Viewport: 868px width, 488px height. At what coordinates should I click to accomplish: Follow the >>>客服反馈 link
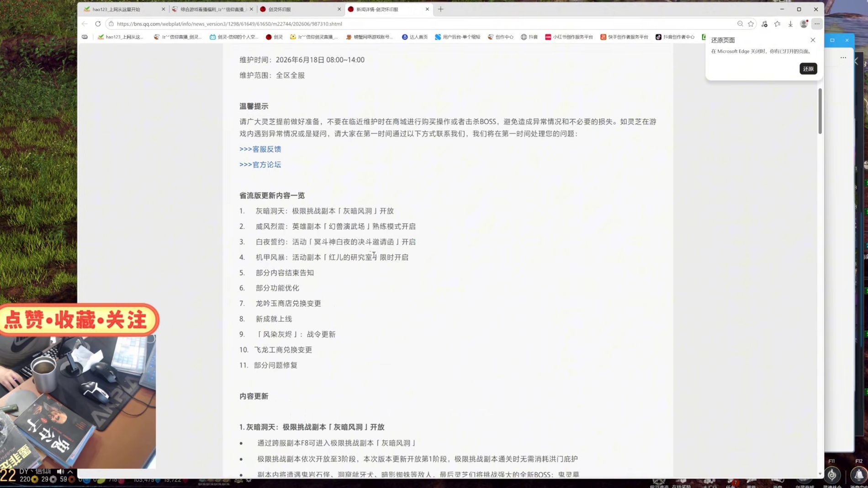[x=260, y=149]
